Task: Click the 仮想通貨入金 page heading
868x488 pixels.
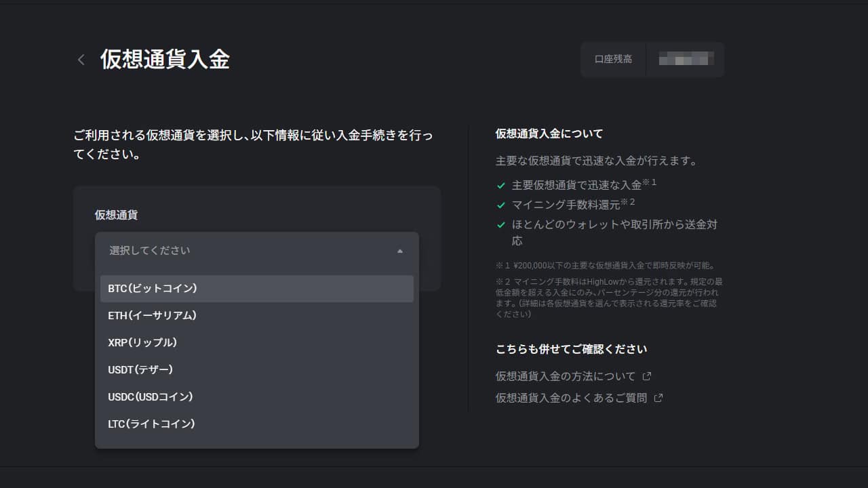Action: coord(165,60)
